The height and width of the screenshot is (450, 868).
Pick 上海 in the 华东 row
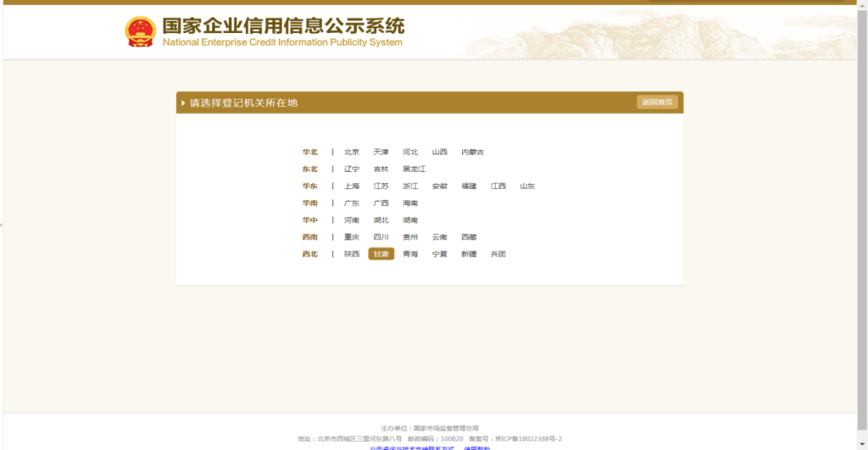click(352, 186)
